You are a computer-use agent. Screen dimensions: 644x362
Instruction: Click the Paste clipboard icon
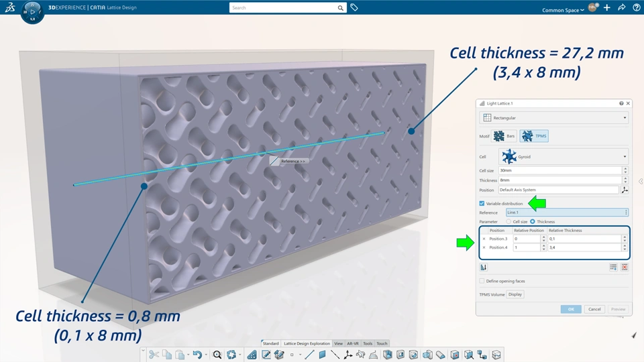(180, 355)
